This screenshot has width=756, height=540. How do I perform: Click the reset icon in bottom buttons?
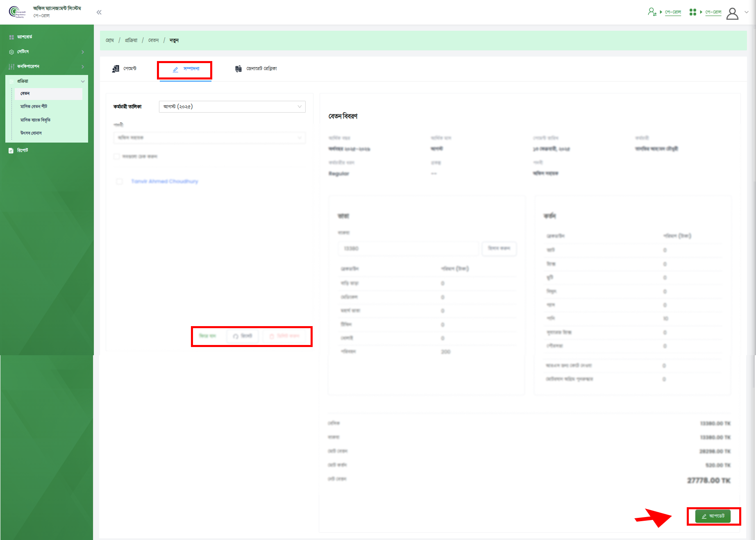[236, 336]
